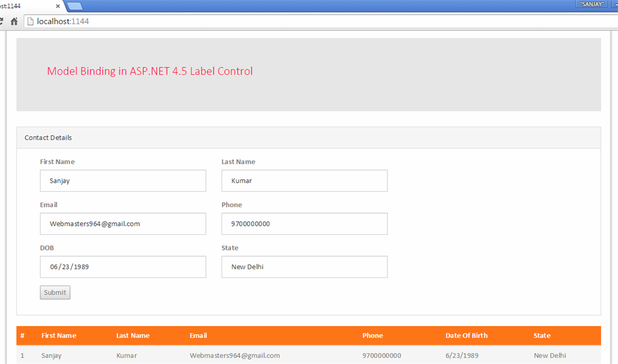
Task: Click the Email column header in orange table
Action: click(x=198, y=336)
